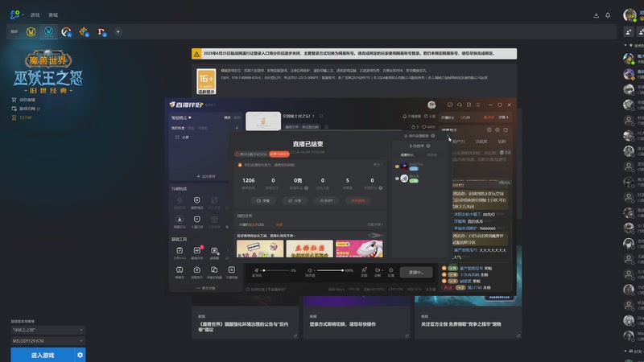Click the stream cover thumbnail in 直播伴侣
This screenshot has height=362, width=644.
point(263,121)
